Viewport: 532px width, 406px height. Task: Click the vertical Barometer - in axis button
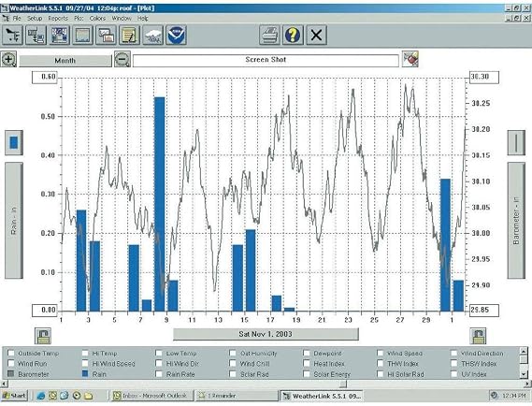coord(516,221)
